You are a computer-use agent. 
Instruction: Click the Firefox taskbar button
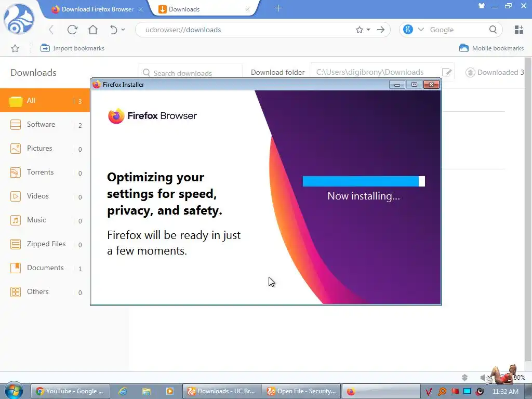click(x=381, y=391)
